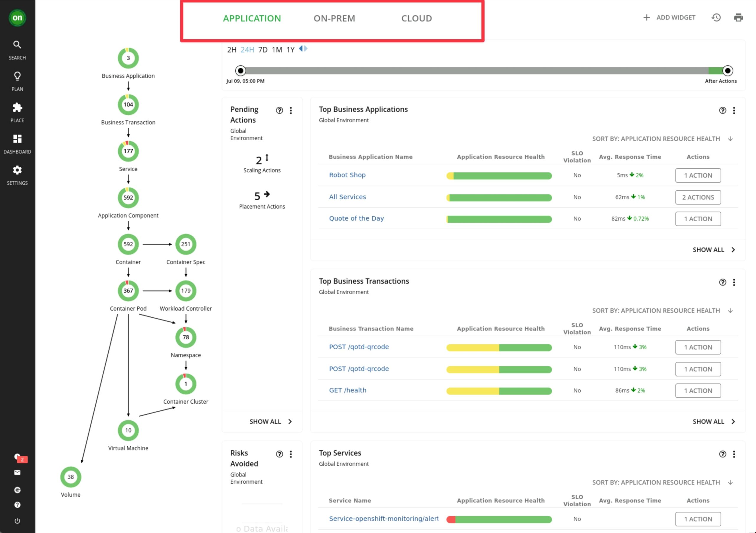Screen dimensions: 756x533
Task: Switch to the CLOUD tab
Action: 416,18
